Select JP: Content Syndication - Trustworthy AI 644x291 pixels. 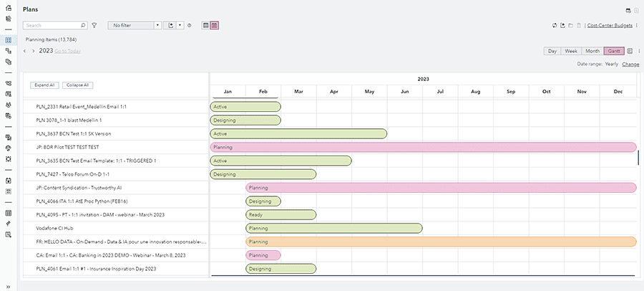(116, 188)
